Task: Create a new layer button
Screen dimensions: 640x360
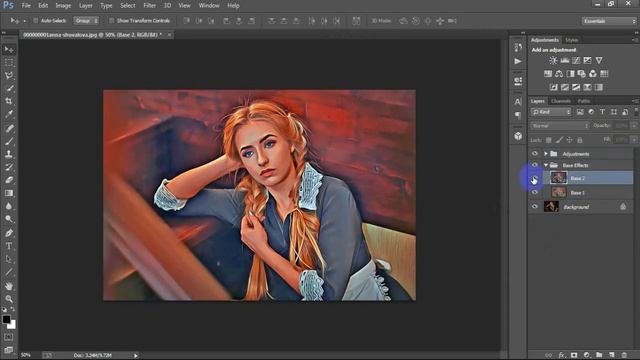Action: coord(611,355)
